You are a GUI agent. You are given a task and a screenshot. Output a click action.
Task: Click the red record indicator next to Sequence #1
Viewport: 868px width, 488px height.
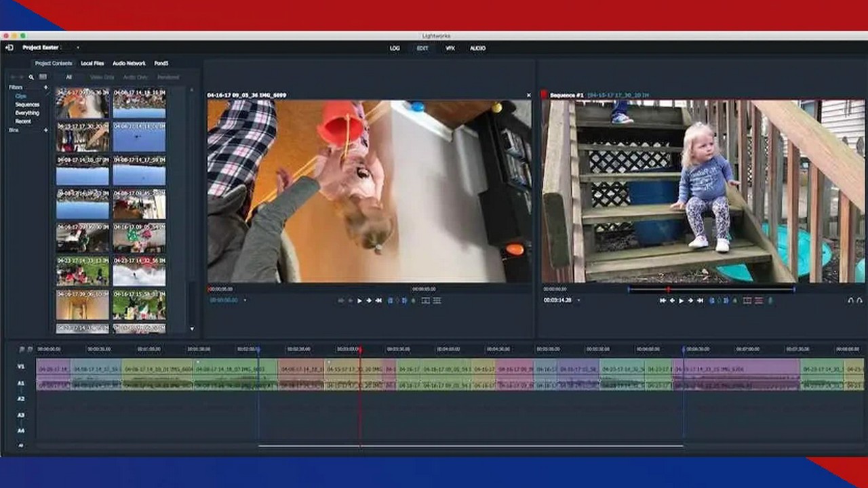coord(544,95)
